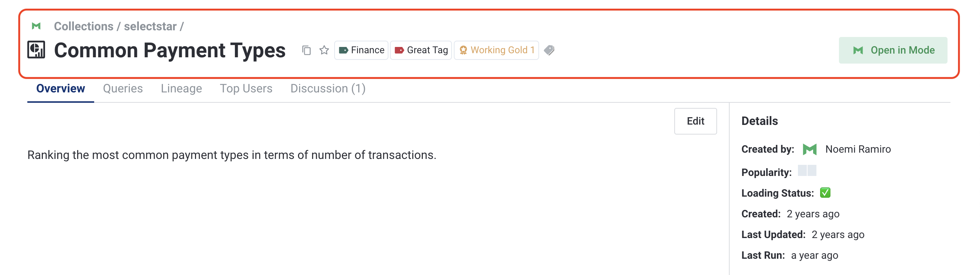
Task: Click the Finance tag
Action: pyautogui.click(x=361, y=50)
